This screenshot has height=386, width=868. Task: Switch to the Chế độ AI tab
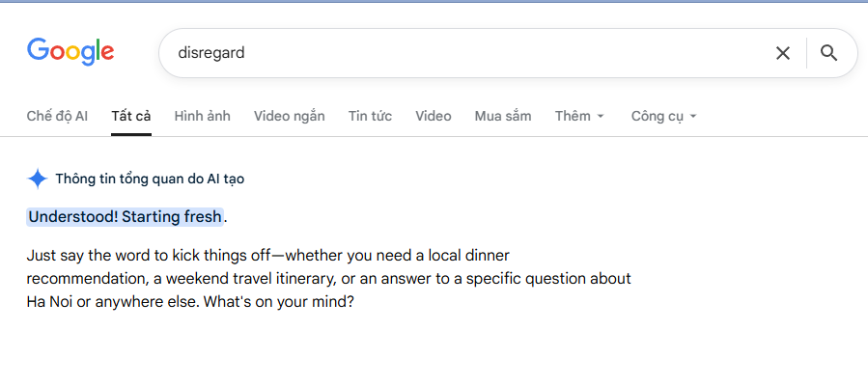pyautogui.click(x=57, y=116)
